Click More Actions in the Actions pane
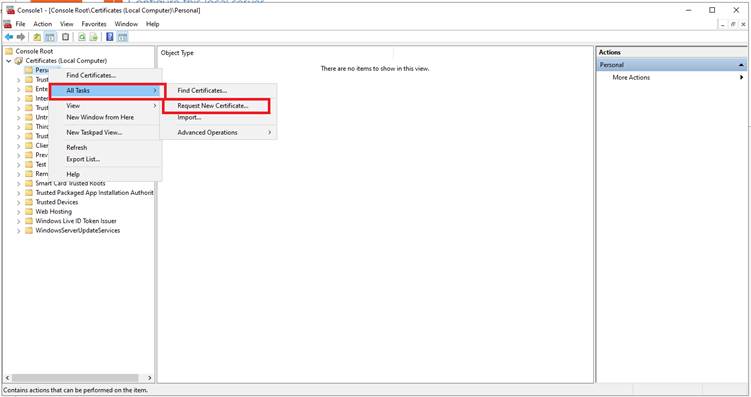 [631, 77]
